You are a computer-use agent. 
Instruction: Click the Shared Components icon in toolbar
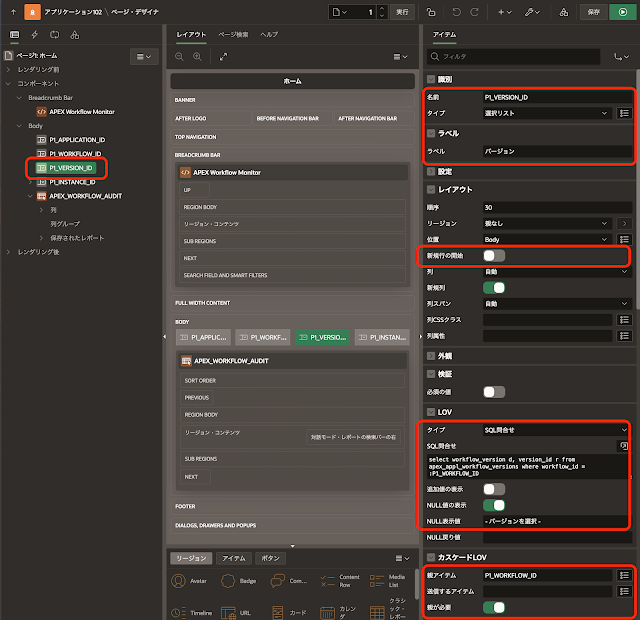[x=564, y=12]
